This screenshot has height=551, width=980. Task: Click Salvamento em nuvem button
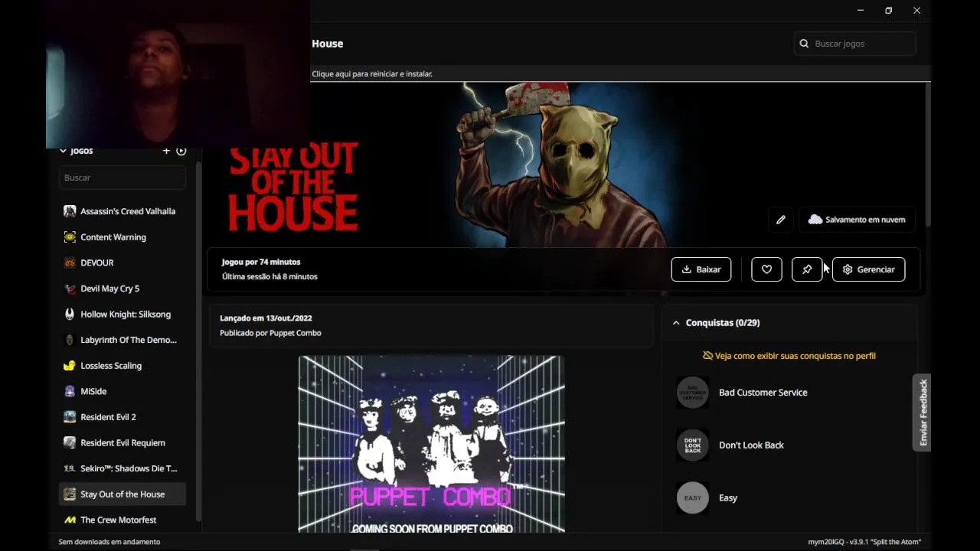click(x=857, y=220)
